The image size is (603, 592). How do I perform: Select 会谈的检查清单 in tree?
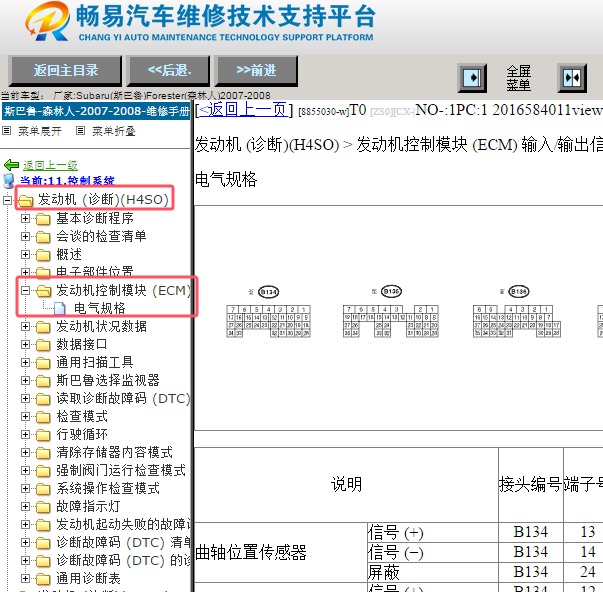(101, 236)
